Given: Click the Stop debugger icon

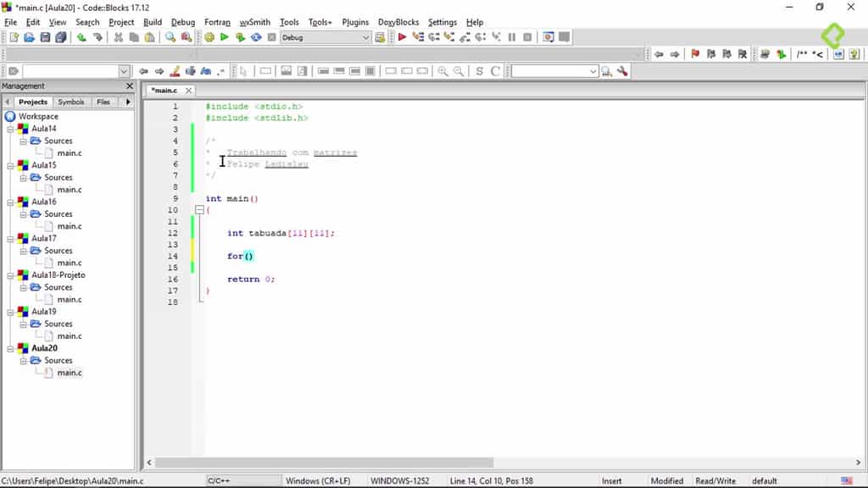Looking at the screenshot, I should click(527, 37).
